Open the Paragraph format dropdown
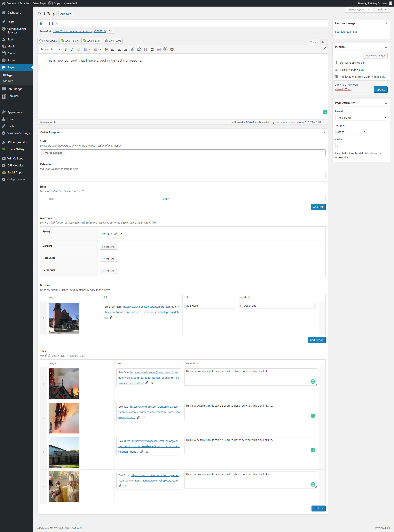The image size is (394, 532). (x=50, y=49)
